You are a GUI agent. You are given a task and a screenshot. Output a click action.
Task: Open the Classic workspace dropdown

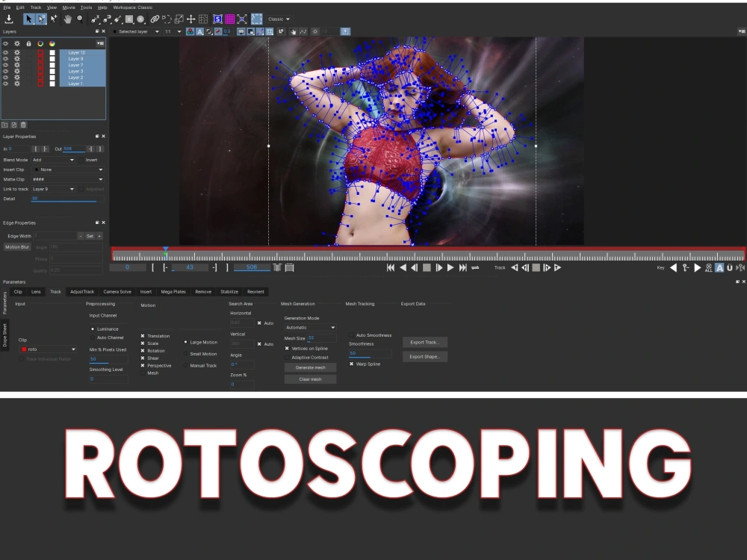(279, 19)
